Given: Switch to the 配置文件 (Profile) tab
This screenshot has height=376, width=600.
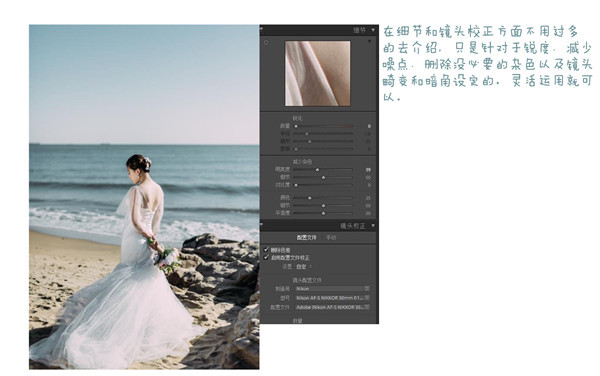Looking at the screenshot, I should [x=307, y=238].
